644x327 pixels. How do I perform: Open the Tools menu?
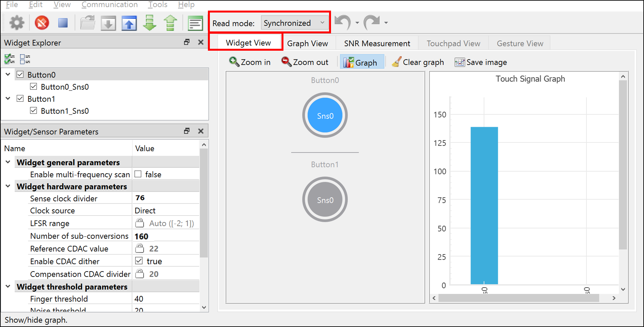click(x=157, y=4)
